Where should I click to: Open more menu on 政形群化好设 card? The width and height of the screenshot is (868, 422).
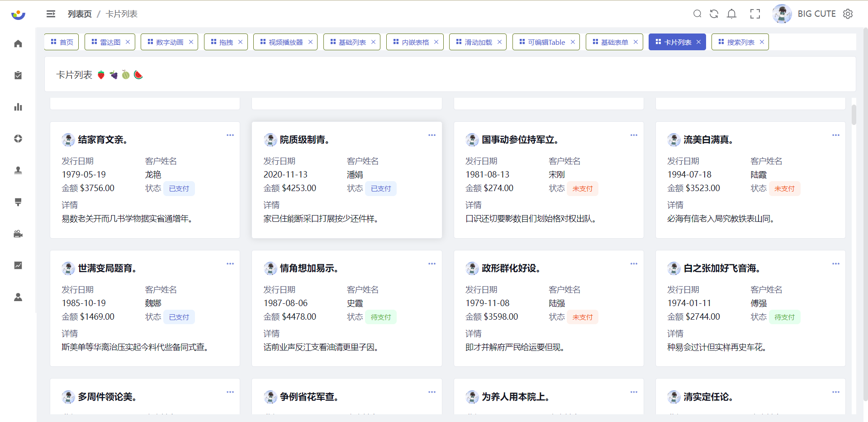click(x=634, y=264)
